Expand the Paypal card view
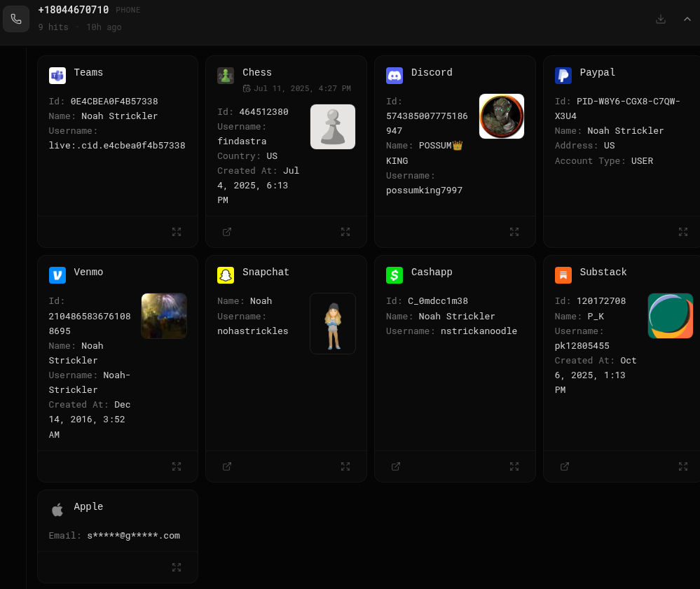This screenshot has height=589, width=700. (683, 232)
